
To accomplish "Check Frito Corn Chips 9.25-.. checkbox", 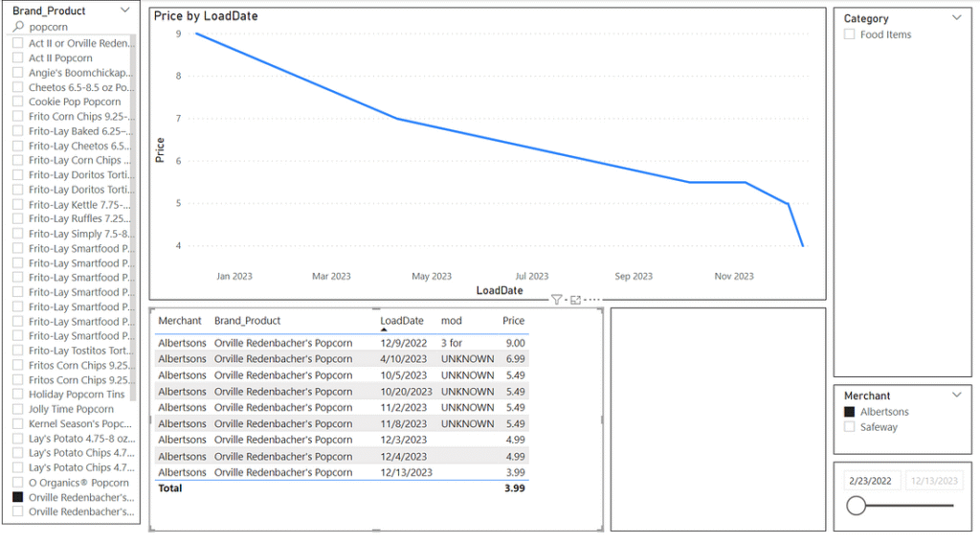I will click(17, 116).
